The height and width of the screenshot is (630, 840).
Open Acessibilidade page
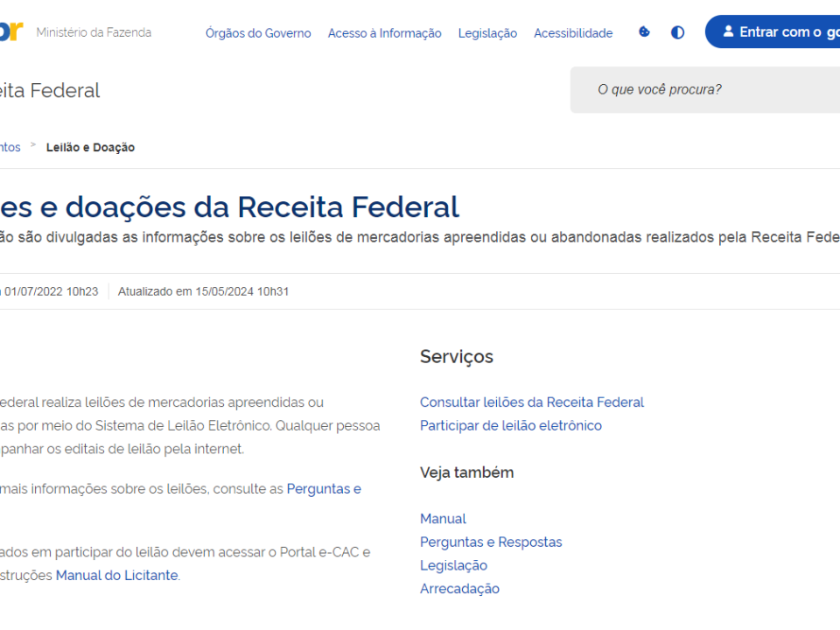573,33
